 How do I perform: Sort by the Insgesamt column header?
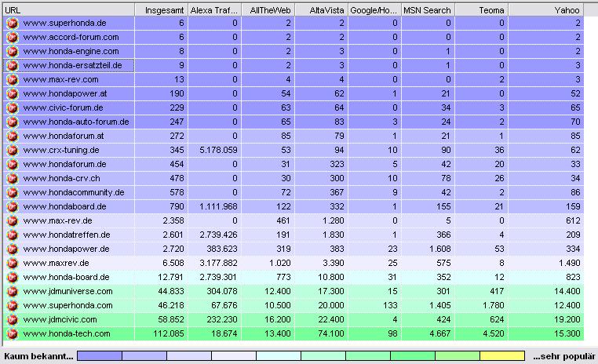coord(161,9)
